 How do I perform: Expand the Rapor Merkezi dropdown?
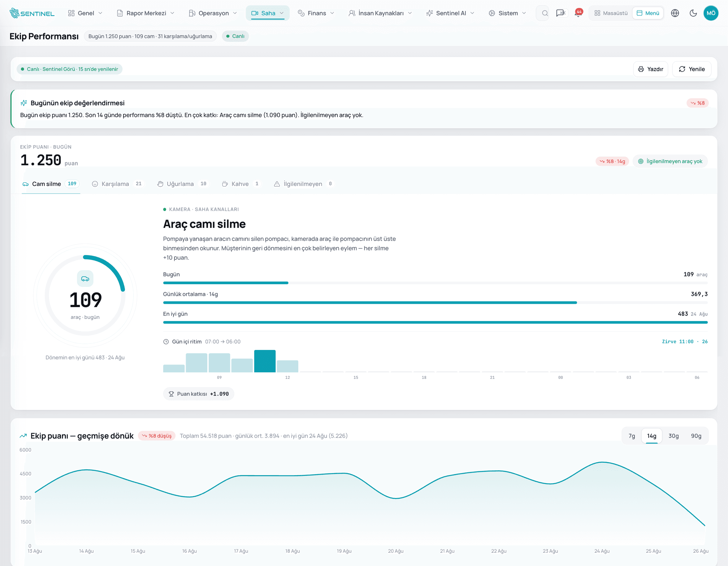click(x=146, y=13)
